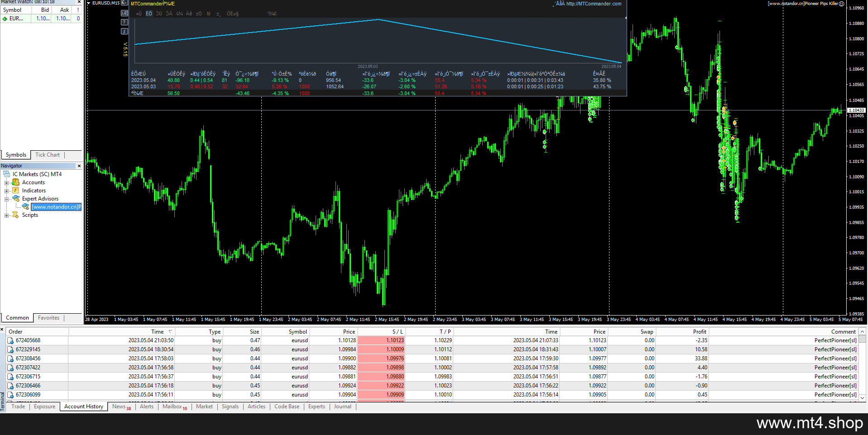Open the Exposure tab
Viewport: 868px width, 435px height.
[44, 406]
